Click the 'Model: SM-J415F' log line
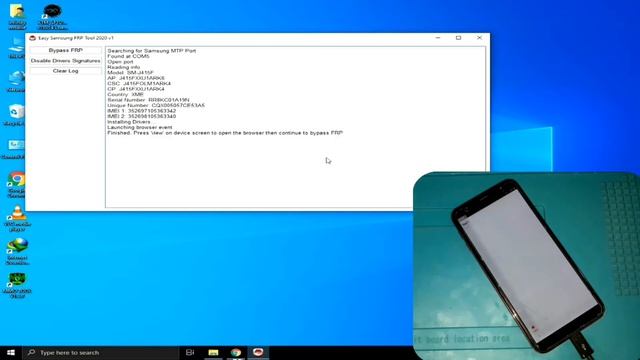 131,73
